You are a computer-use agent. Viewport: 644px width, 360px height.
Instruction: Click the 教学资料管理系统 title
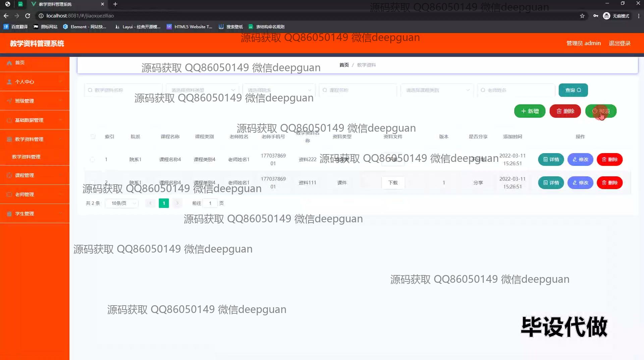tap(37, 43)
